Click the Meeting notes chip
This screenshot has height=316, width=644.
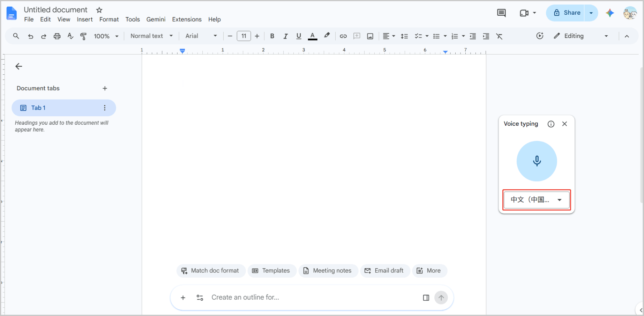pos(328,271)
